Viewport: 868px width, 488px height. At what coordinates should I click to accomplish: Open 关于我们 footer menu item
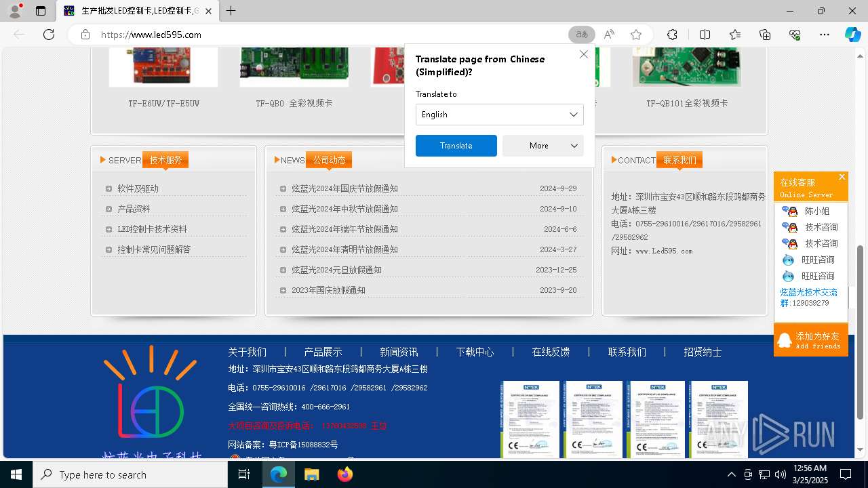[x=247, y=352]
